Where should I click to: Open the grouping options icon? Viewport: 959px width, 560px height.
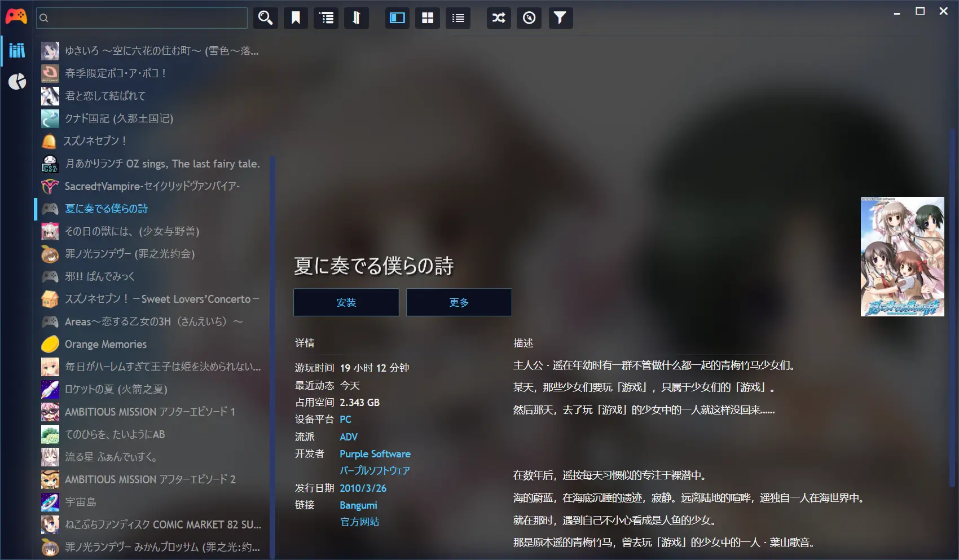click(326, 18)
